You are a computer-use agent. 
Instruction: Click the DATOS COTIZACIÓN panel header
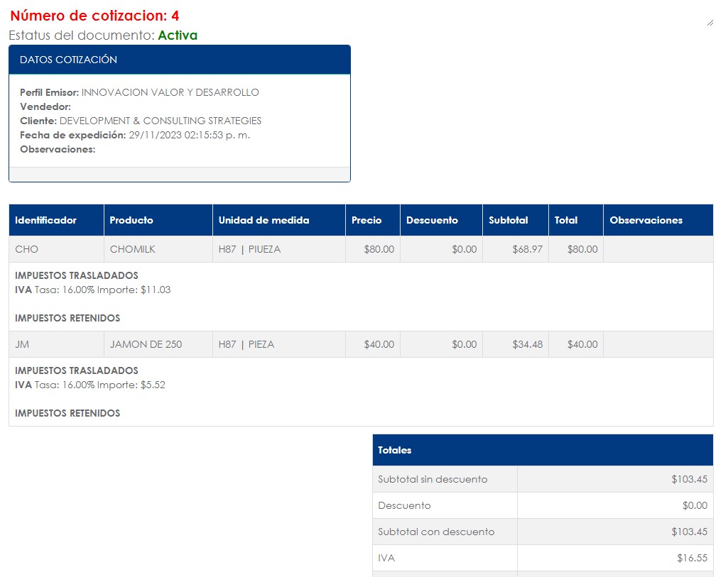[179, 60]
